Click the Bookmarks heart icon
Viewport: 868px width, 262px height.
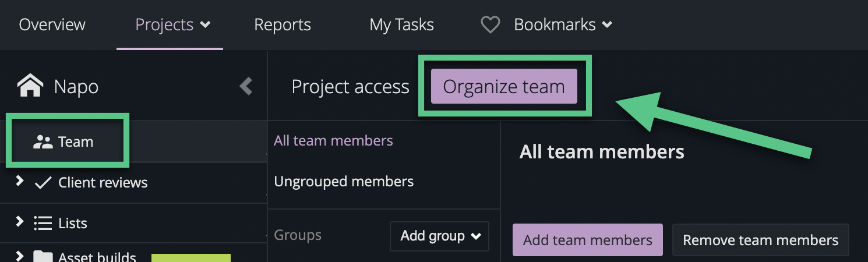click(491, 24)
